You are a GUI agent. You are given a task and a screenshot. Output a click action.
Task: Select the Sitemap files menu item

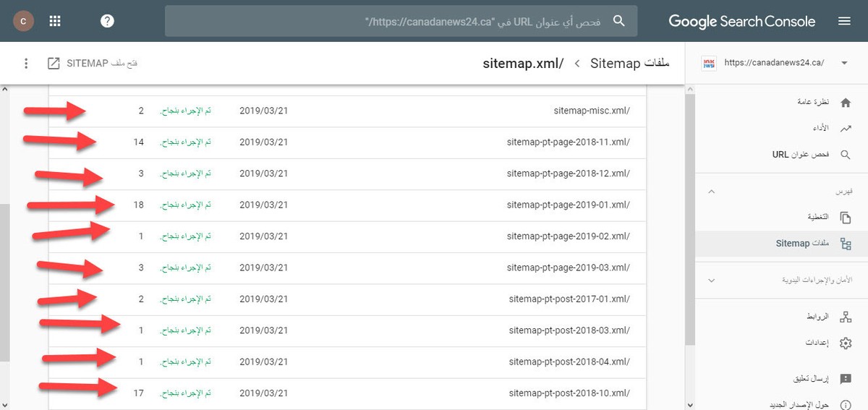click(781, 244)
